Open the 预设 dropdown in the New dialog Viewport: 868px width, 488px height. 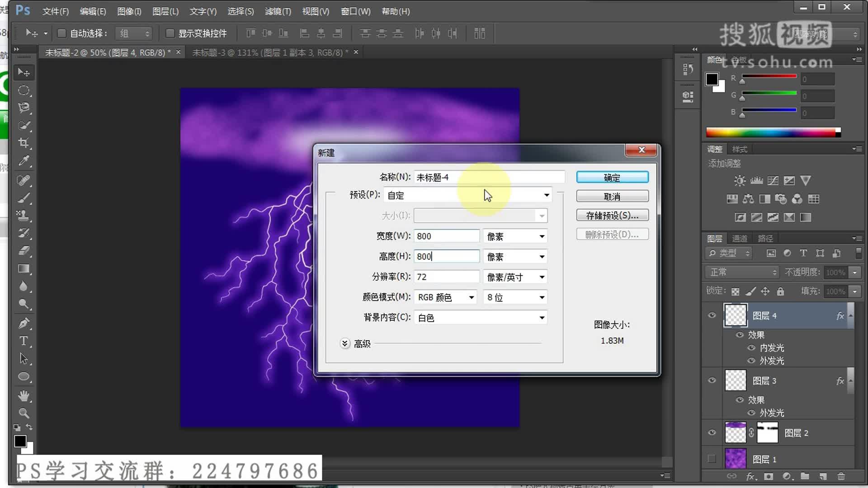pos(546,195)
